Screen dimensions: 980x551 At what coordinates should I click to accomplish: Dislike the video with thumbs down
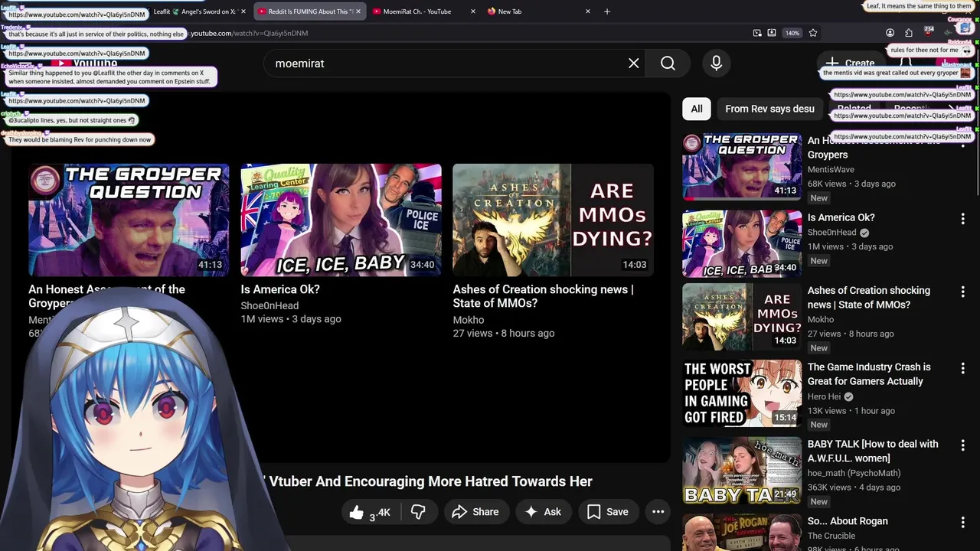tap(418, 512)
